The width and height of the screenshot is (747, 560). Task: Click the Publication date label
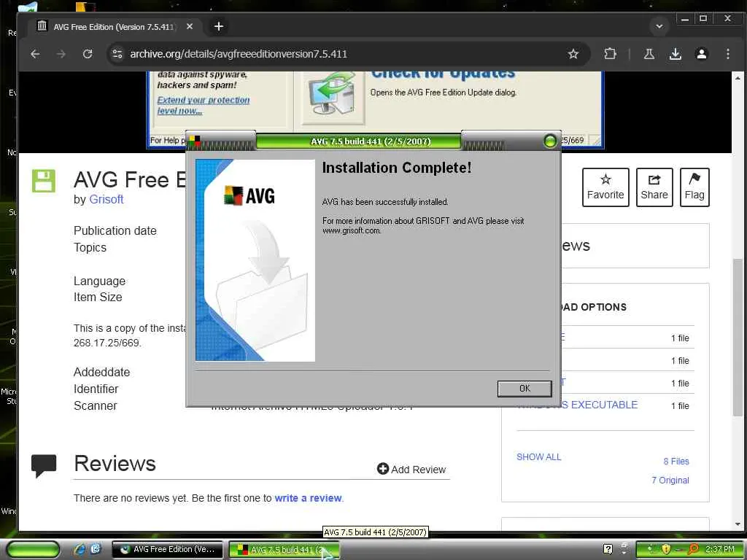(115, 231)
